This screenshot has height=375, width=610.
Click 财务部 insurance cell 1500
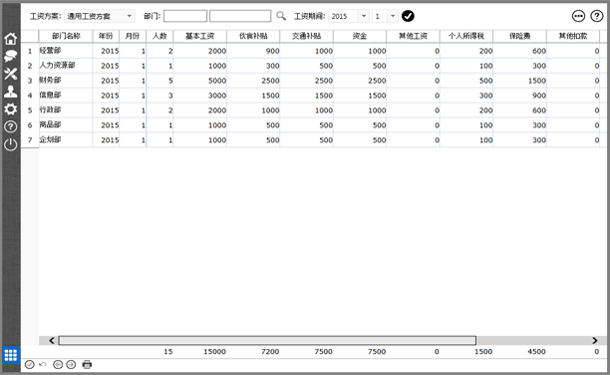(x=520, y=81)
